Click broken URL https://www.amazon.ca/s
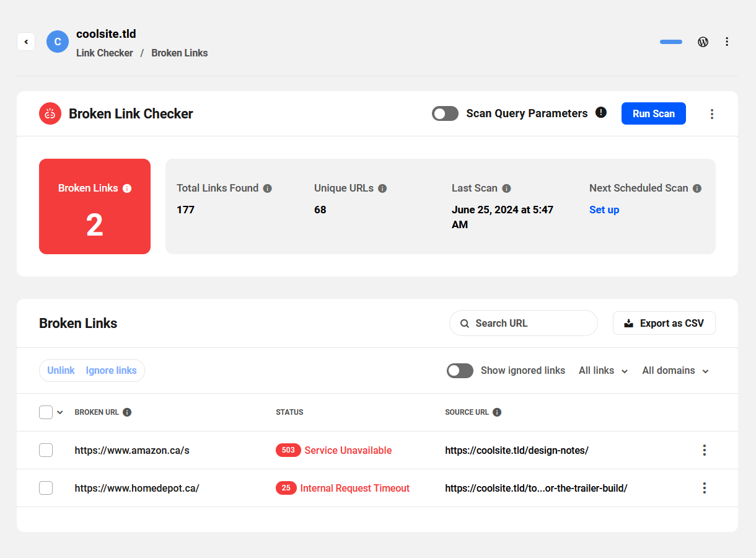Screen dimensions: 756x558 tap(132, 451)
